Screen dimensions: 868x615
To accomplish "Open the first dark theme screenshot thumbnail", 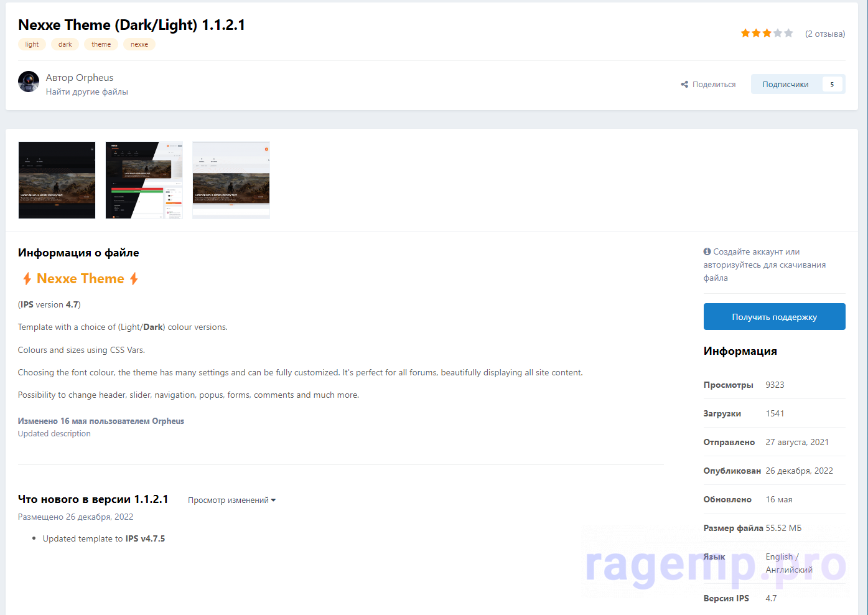I will pos(57,181).
